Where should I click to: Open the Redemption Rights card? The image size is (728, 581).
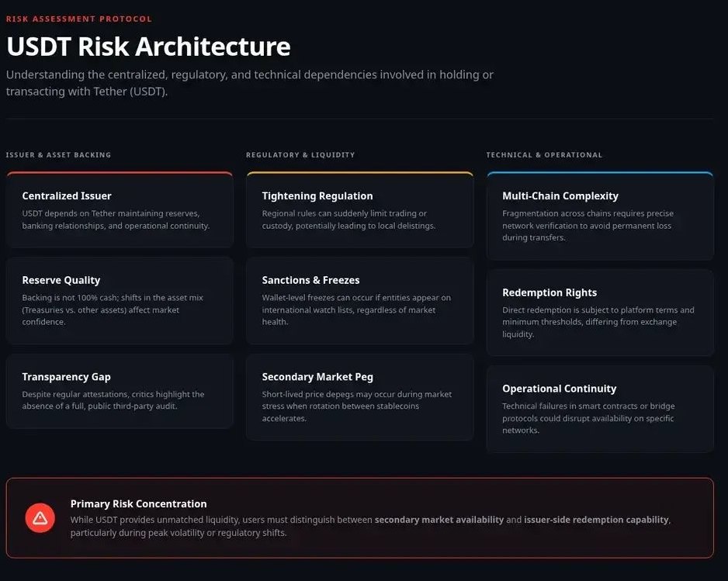click(x=600, y=313)
